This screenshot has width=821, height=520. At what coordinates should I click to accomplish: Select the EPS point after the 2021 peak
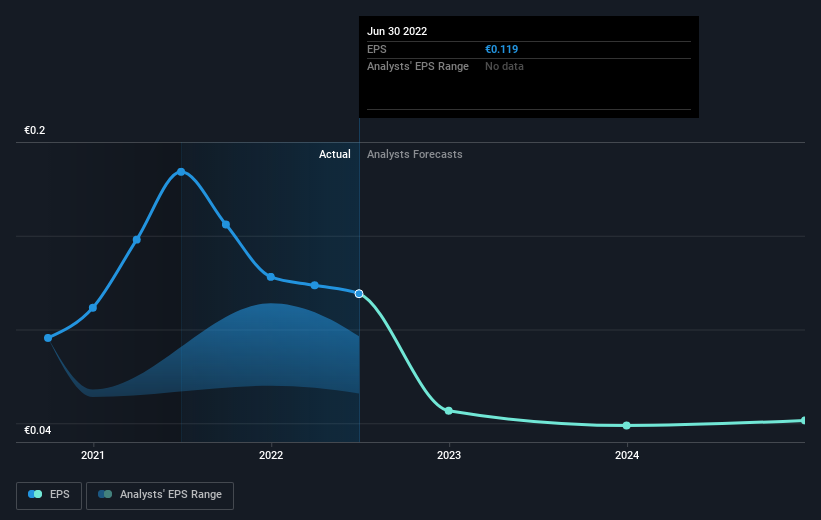(226, 225)
